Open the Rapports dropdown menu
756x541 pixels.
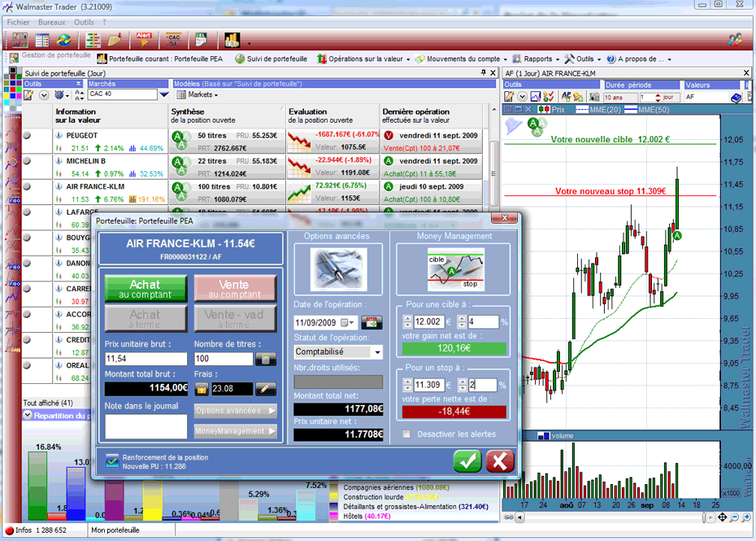[537, 59]
